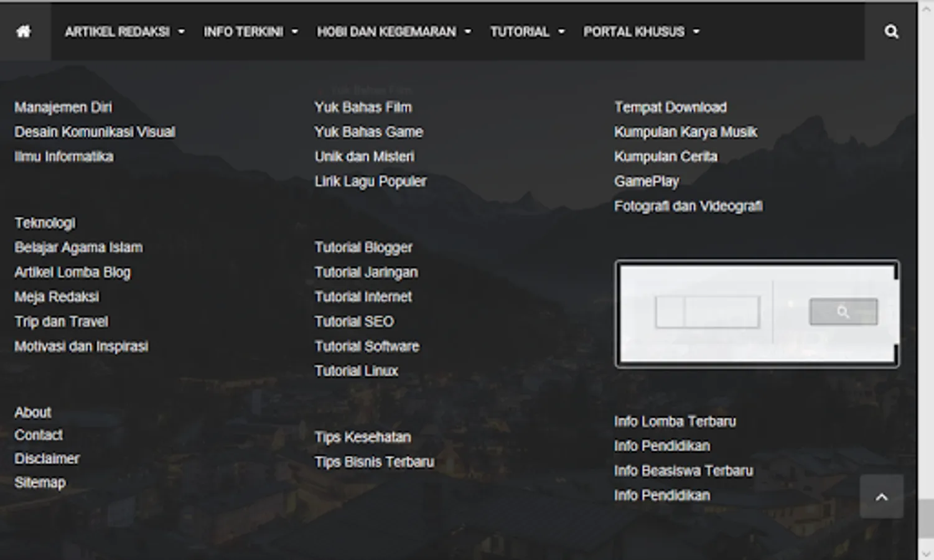Open the Disclaimer link
The height and width of the screenshot is (560, 934).
(47, 459)
